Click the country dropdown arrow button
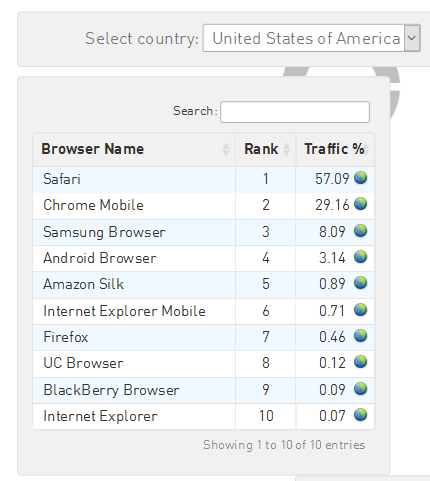 tap(412, 38)
